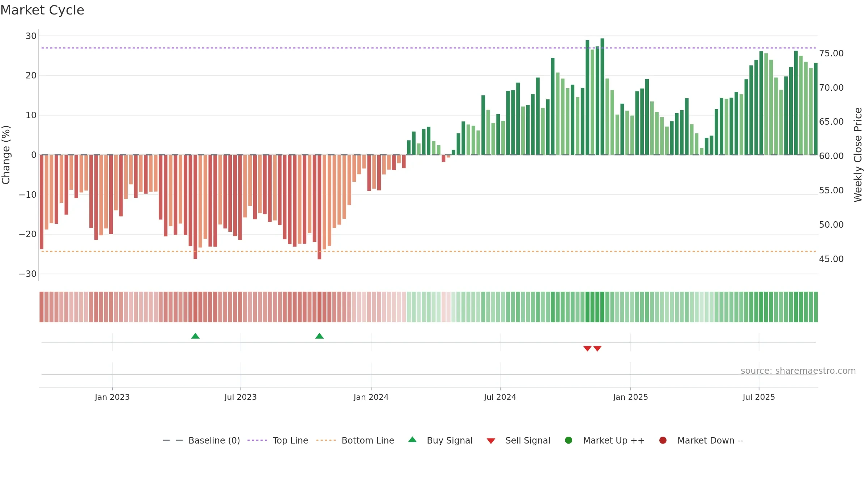The height and width of the screenshot is (488, 868).
Task: Click the lowest red bar above second buy signal
Action: (319, 207)
